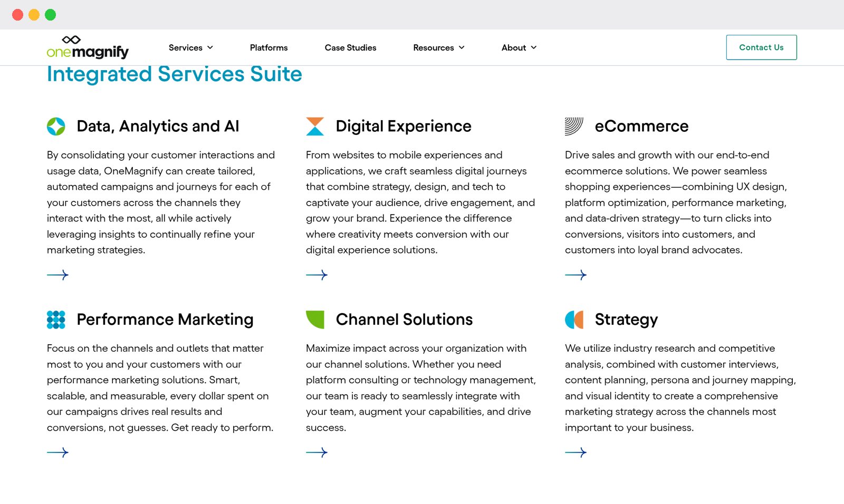Open the Channel Solutions heading link

tap(404, 319)
